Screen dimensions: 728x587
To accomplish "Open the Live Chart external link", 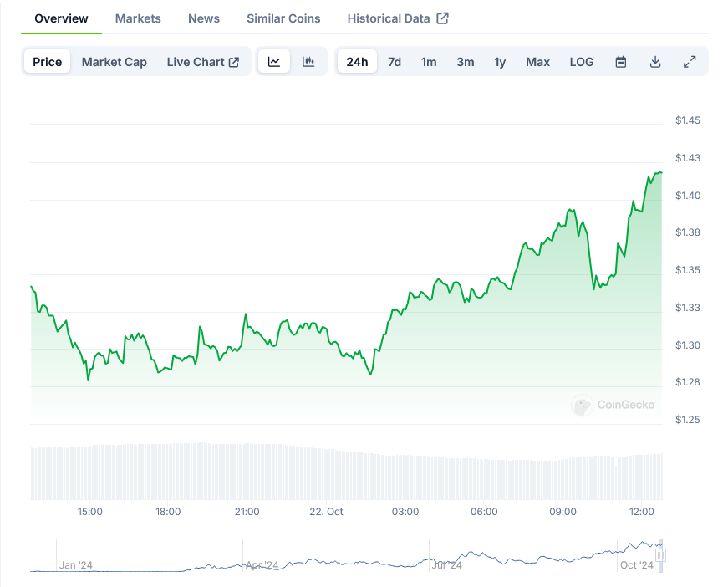I will pyautogui.click(x=203, y=62).
